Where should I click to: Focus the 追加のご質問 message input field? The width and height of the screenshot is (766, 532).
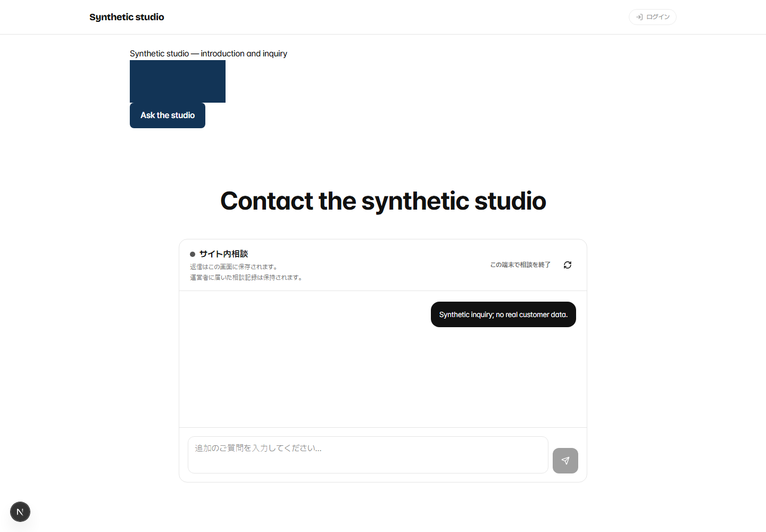click(x=368, y=455)
